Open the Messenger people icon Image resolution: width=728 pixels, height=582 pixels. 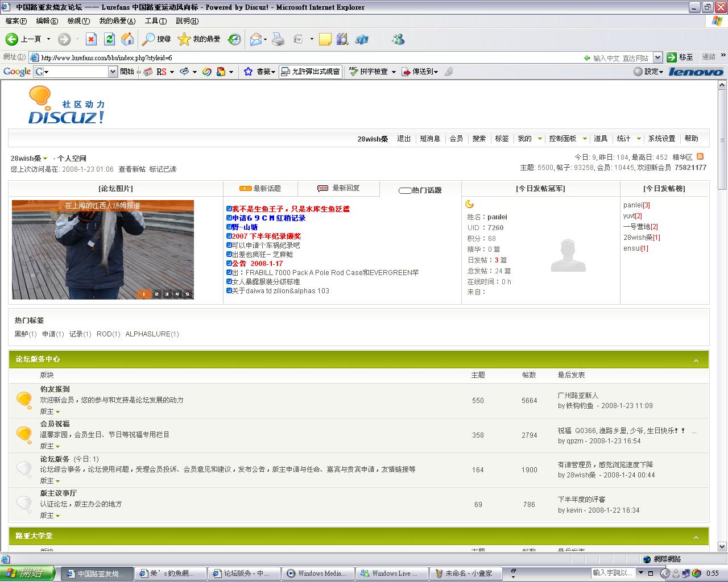tap(398, 39)
